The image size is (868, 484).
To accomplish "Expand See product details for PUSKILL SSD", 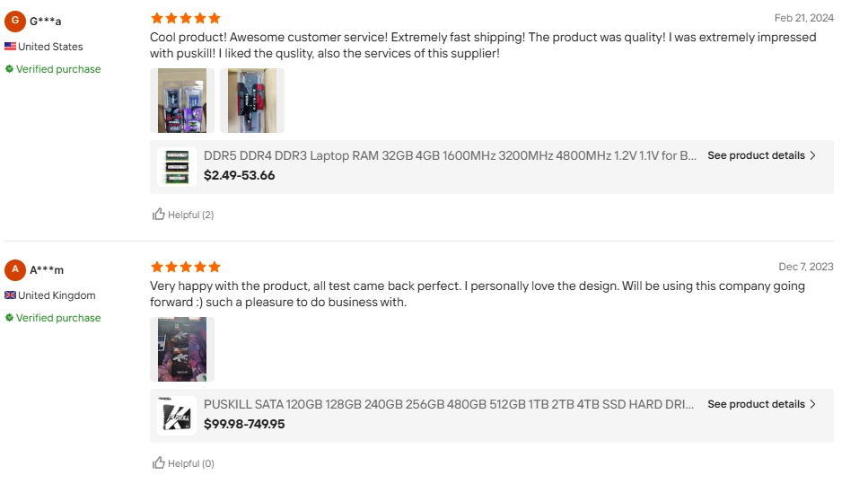I will 756,404.
